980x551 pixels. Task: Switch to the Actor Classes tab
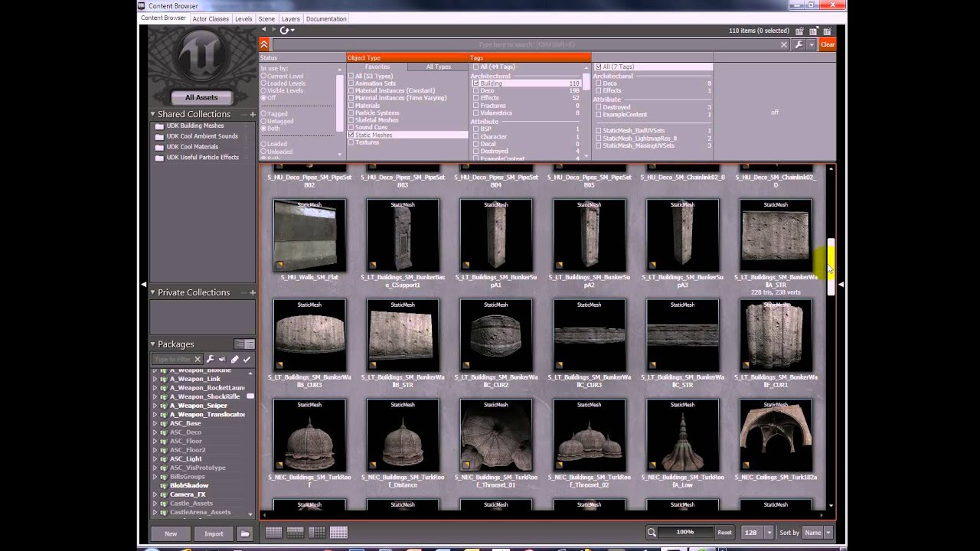point(211,18)
